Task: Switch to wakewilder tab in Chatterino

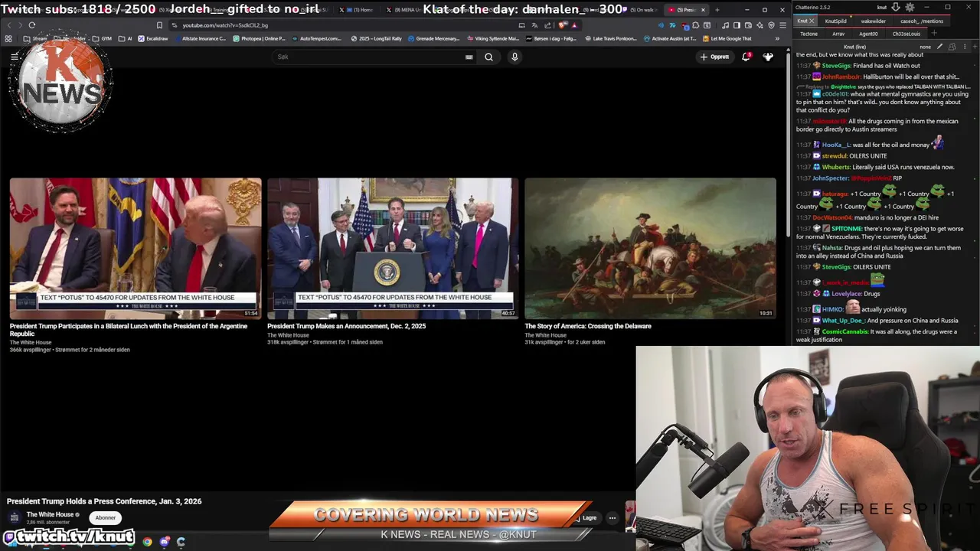Action: [x=873, y=21]
